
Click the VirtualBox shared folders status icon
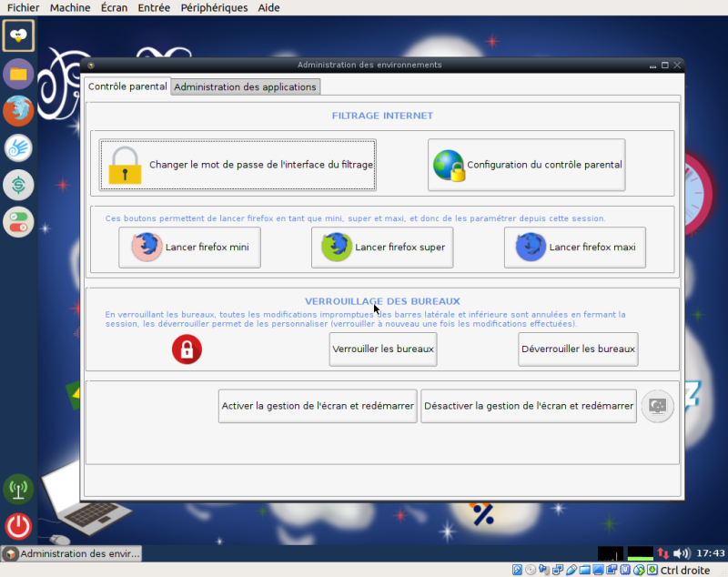pyautogui.click(x=584, y=570)
